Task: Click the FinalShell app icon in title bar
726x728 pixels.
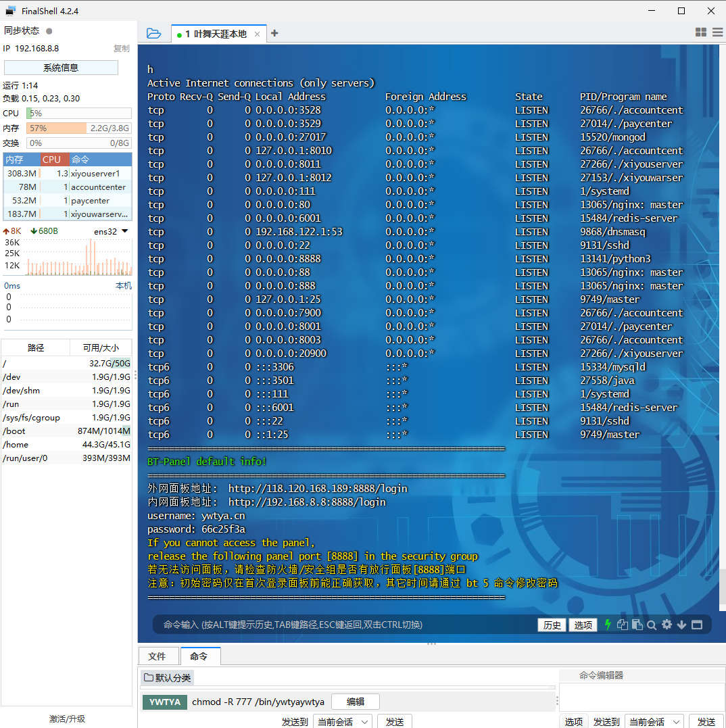Action: (10, 11)
